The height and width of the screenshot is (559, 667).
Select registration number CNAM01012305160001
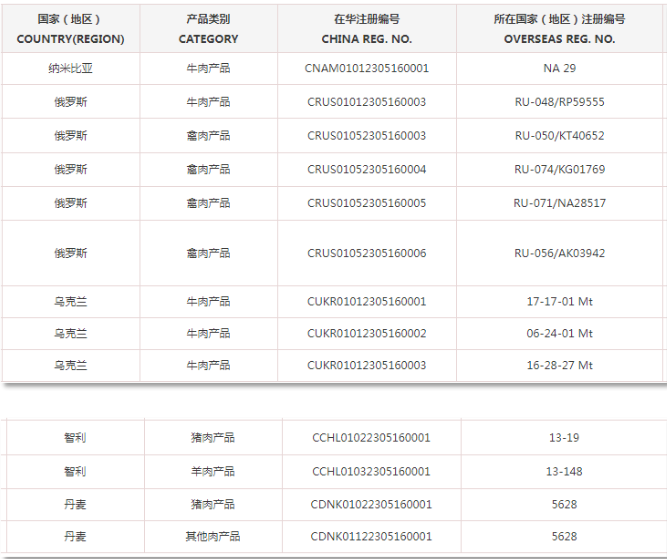(x=366, y=68)
